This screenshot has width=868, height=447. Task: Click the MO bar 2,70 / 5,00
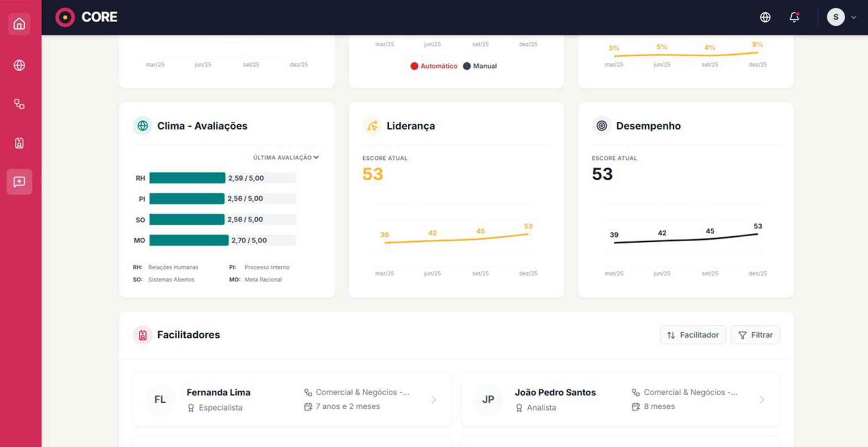click(189, 240)
